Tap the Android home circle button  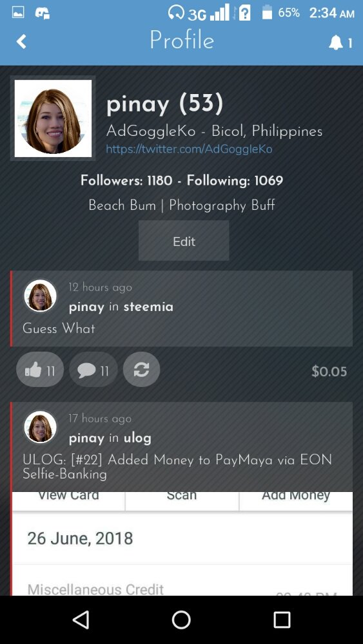pos(181,620)
